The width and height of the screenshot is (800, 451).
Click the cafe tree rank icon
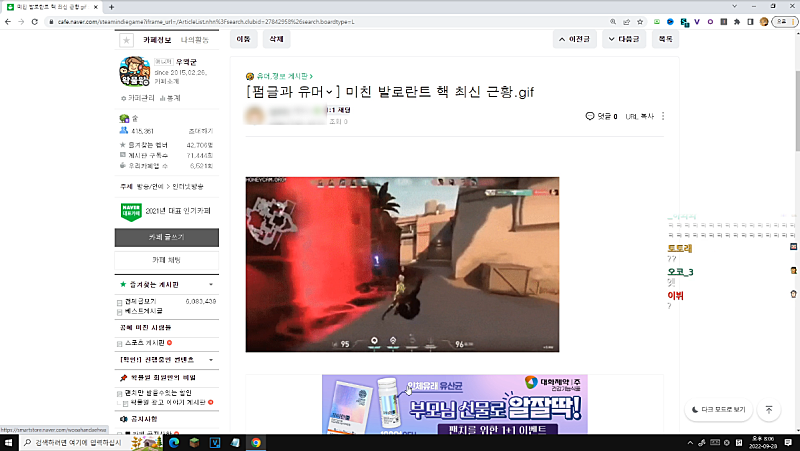pos(124,118)
